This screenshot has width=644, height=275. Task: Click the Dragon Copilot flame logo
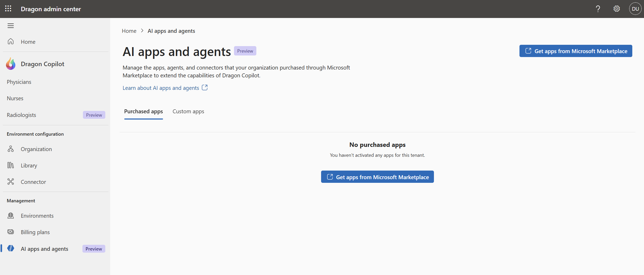coord(11,64)
